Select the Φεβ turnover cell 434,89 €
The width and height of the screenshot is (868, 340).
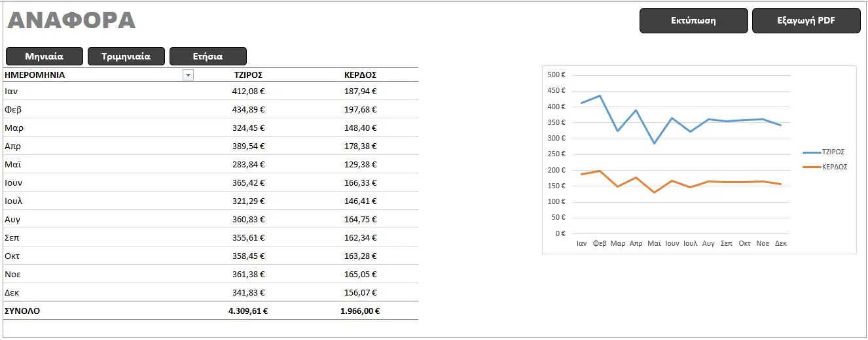tap(248, 109)
